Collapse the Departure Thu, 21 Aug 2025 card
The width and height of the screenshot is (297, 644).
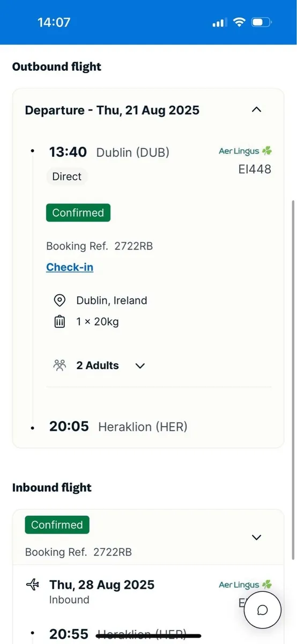click(257, 110)
